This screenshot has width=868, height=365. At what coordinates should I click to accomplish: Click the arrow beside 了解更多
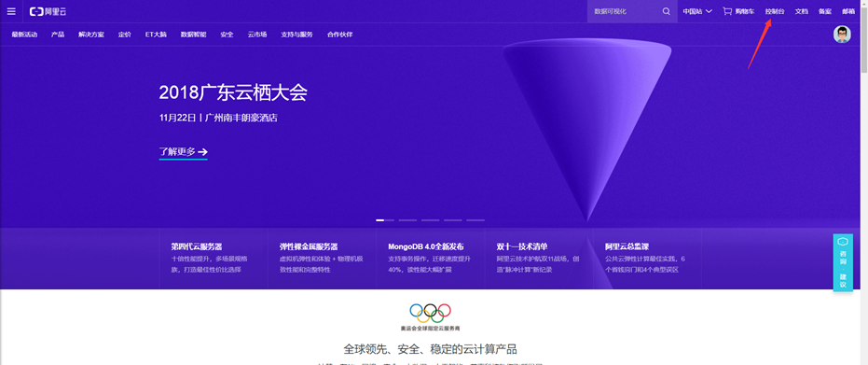pos(203,152)
